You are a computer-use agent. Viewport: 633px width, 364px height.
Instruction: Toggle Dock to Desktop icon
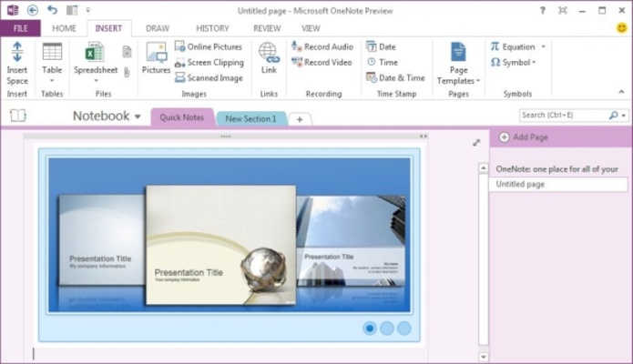click(x=72, y=10)
